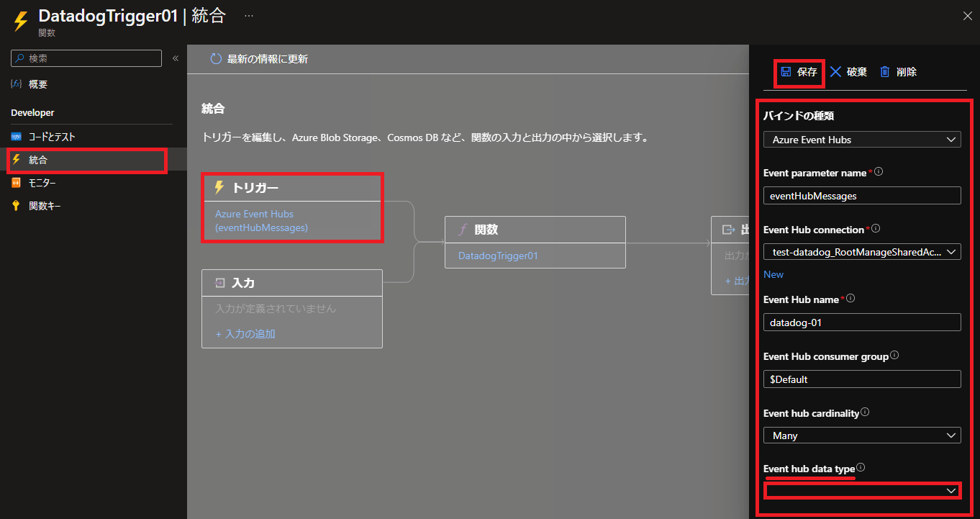
Task: Click the Azure Event Hubs (eventHubMessages) trigger link
Action: coord(261,221)
